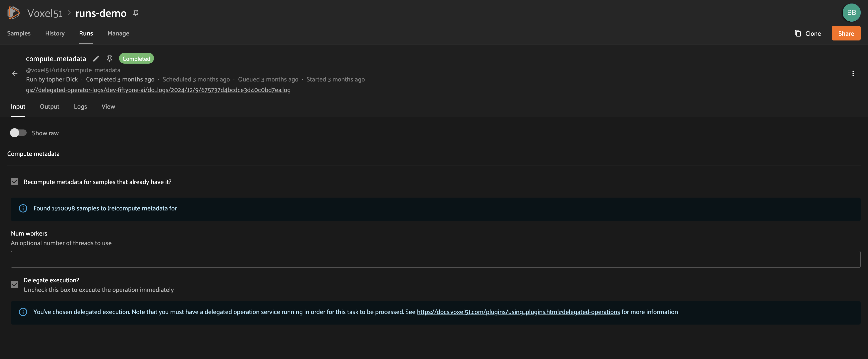
Task: Click the info icon beside Found 1910098 samples
Action: pos(23,208)
